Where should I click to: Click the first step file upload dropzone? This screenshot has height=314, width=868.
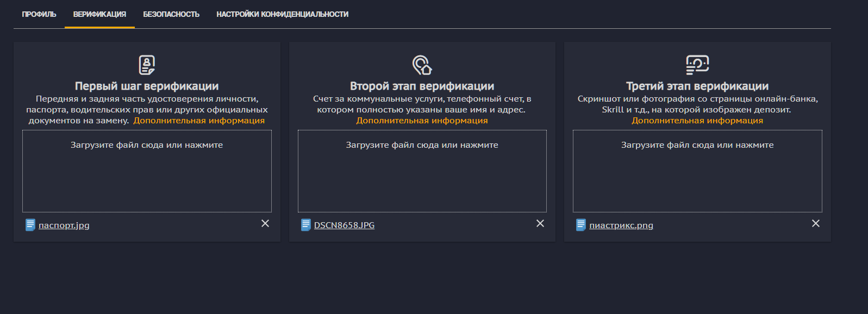[x=147, y=171]
